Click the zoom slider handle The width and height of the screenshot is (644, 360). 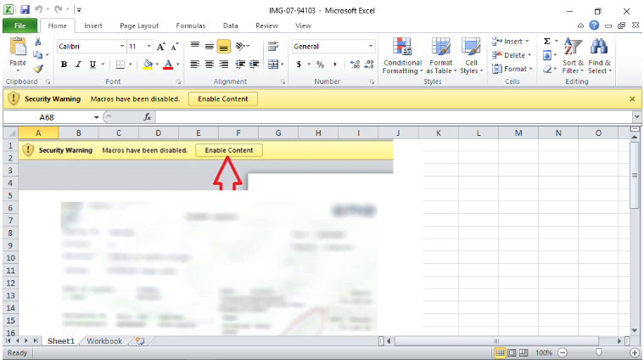pos(598,352)
